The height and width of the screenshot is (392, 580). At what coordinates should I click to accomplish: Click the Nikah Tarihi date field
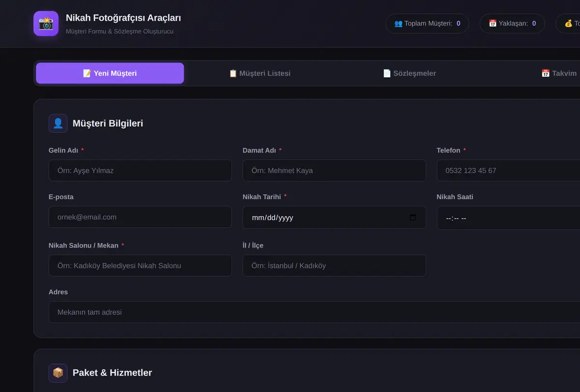334,218
